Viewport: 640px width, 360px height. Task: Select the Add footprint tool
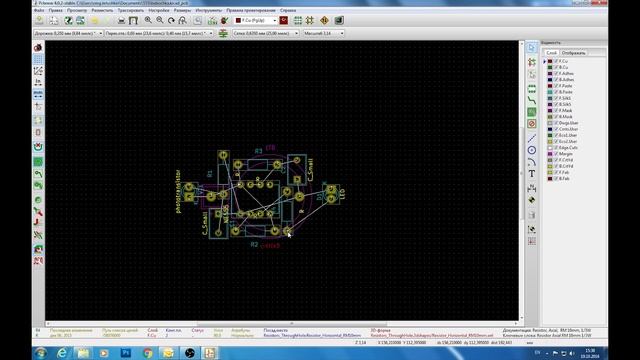pos(531,88)
